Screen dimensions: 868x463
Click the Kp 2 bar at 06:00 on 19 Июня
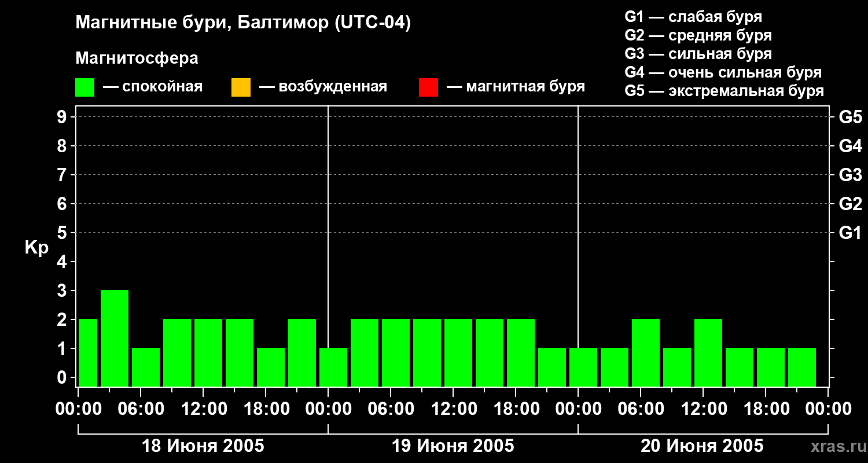(x=396, y=352)
